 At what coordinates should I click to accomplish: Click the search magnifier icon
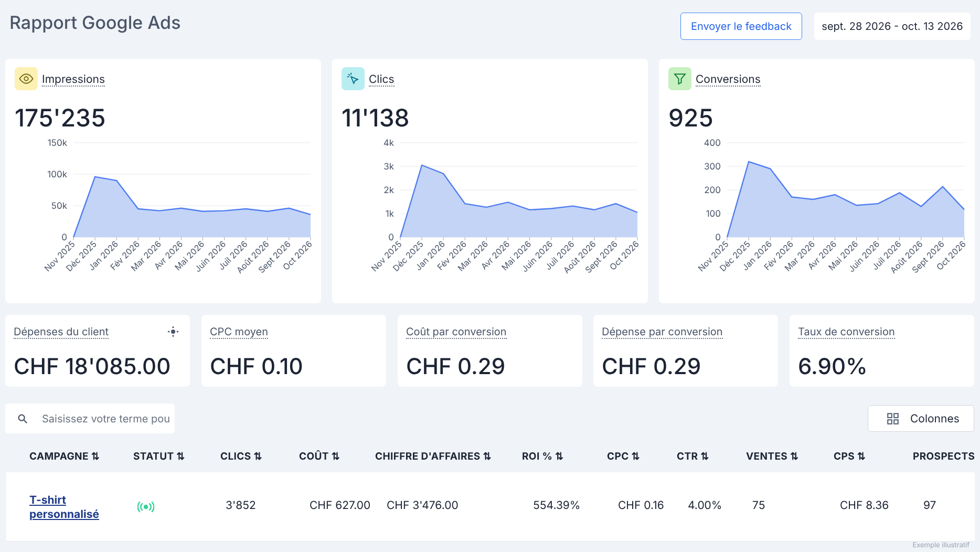click(x=23, y=419)
